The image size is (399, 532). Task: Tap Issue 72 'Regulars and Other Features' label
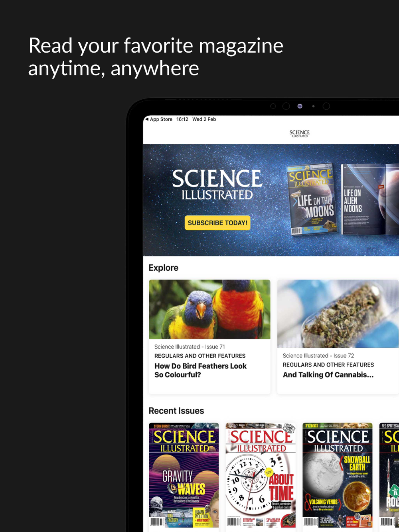pos(328,365)
